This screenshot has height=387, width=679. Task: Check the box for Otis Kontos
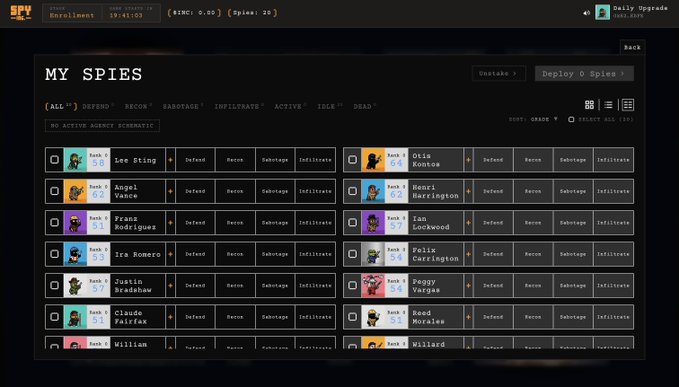pyautogui.click(x=352, y=160)
